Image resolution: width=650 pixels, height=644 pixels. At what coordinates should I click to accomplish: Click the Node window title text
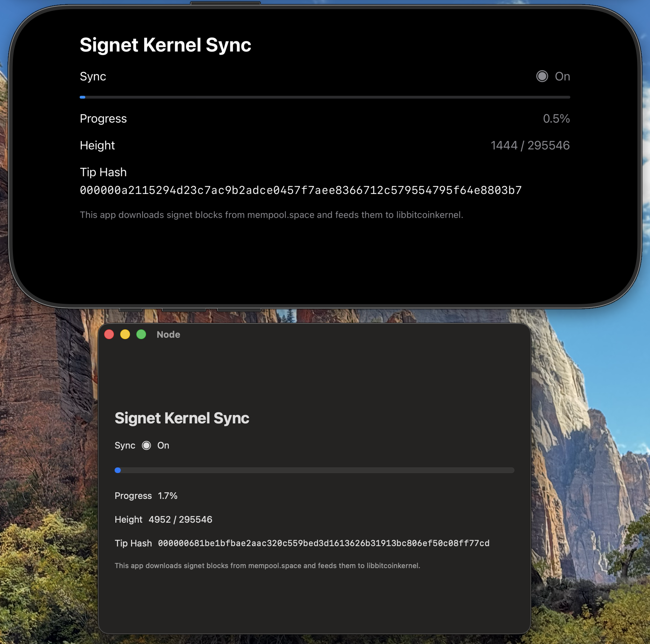click(x=168, y=334)
